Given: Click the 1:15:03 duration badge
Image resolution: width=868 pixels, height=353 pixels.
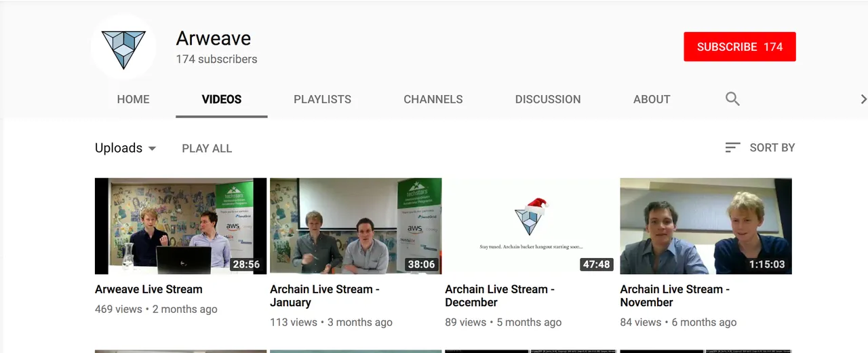Looking at the screenshot, I should (x=766, y=264).
